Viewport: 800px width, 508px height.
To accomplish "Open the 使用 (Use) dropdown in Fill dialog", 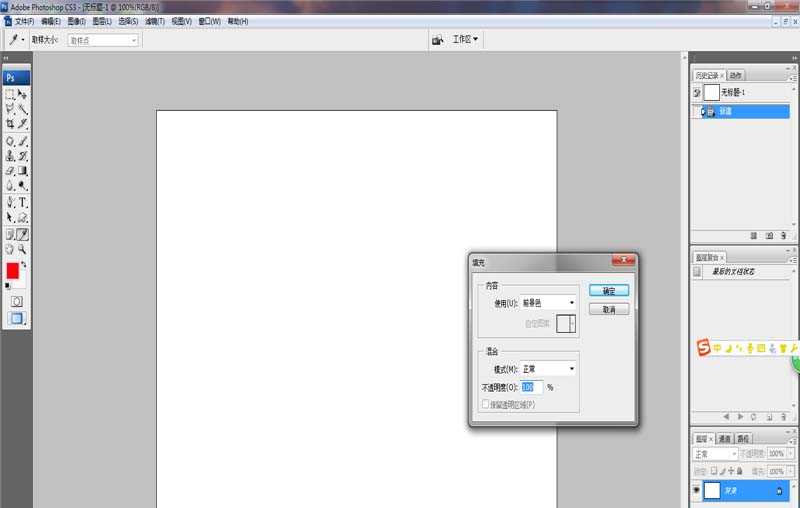I will pyautogui.click(x=549, y=302).
